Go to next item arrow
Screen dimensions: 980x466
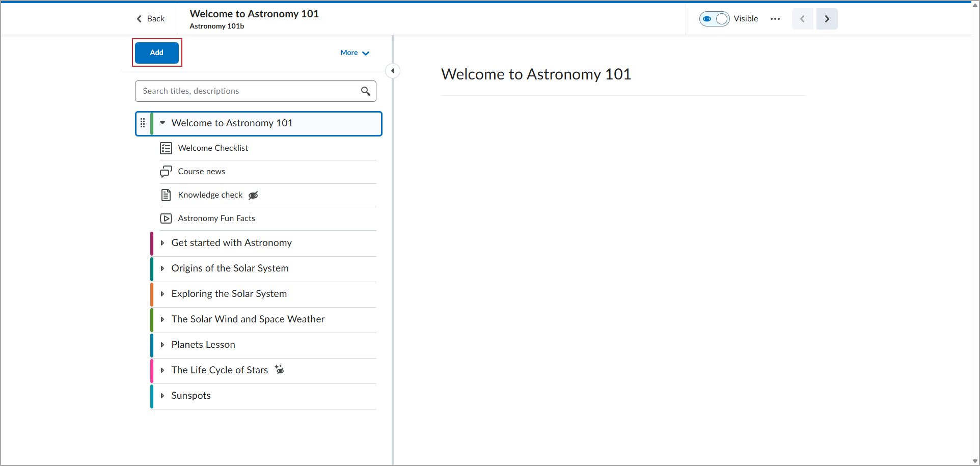[x=827, y=19]
